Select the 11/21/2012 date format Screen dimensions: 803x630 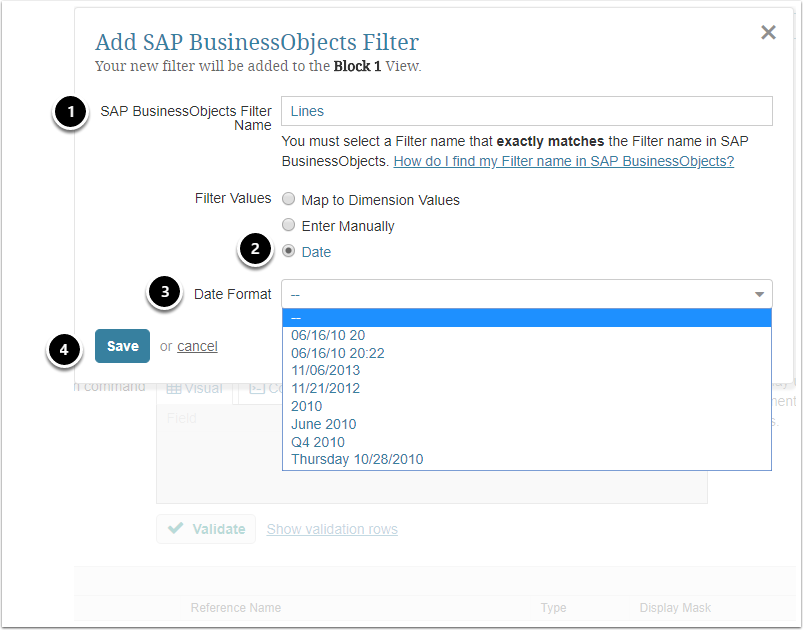pos(526,388)
